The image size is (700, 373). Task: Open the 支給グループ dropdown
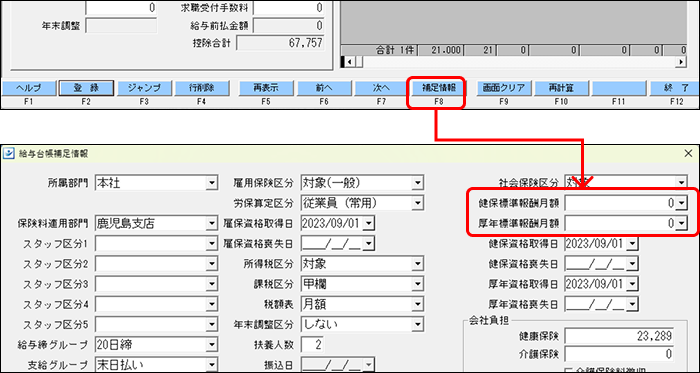tap(212, 365)
